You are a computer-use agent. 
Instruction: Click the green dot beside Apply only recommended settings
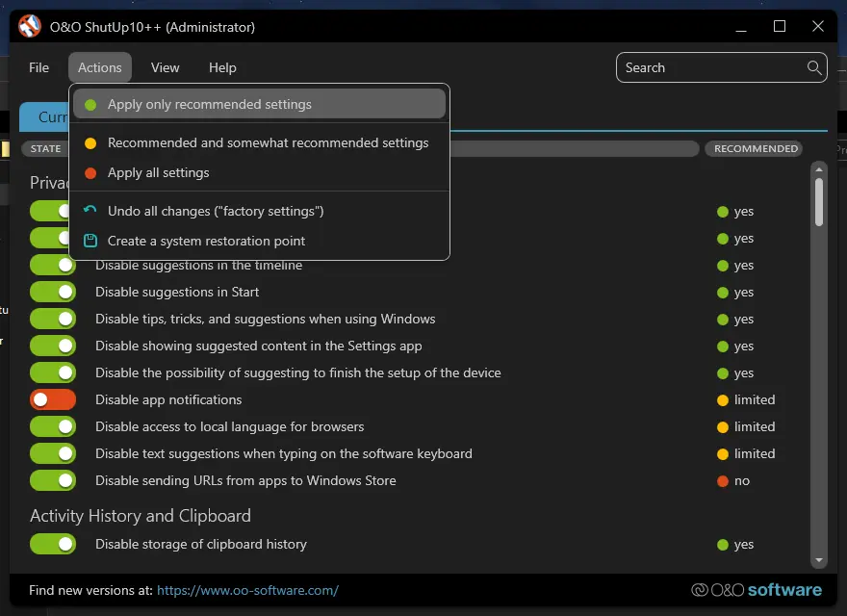point(90,104)
